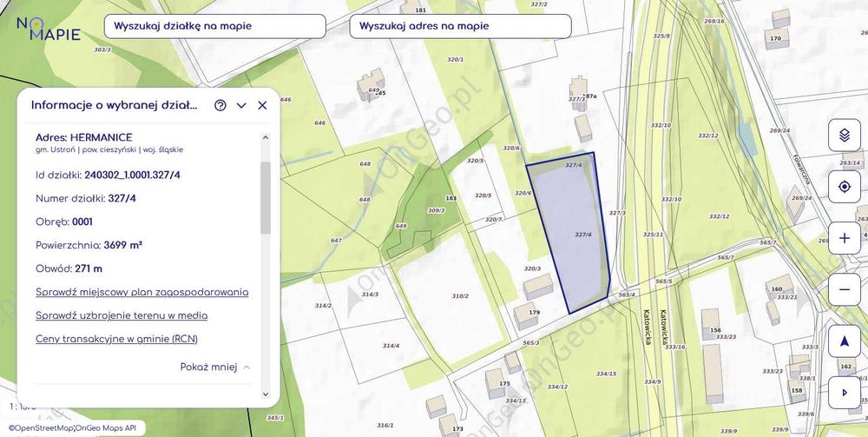
Task: Select parcel ID 240302_1.0001.327/4 text
Action: click(x=132, y=175)
